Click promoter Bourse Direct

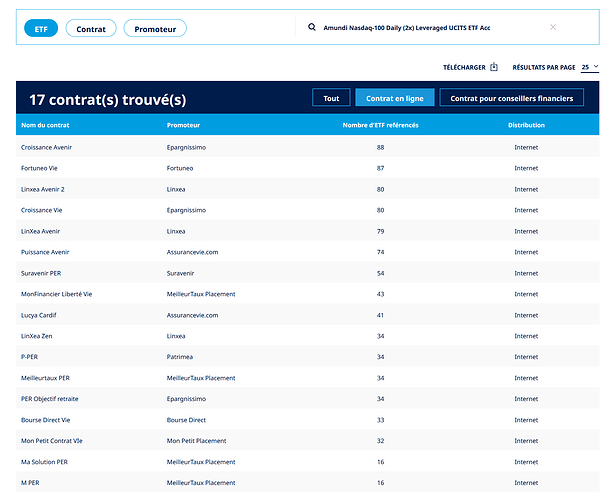click(x=186, y=420)
